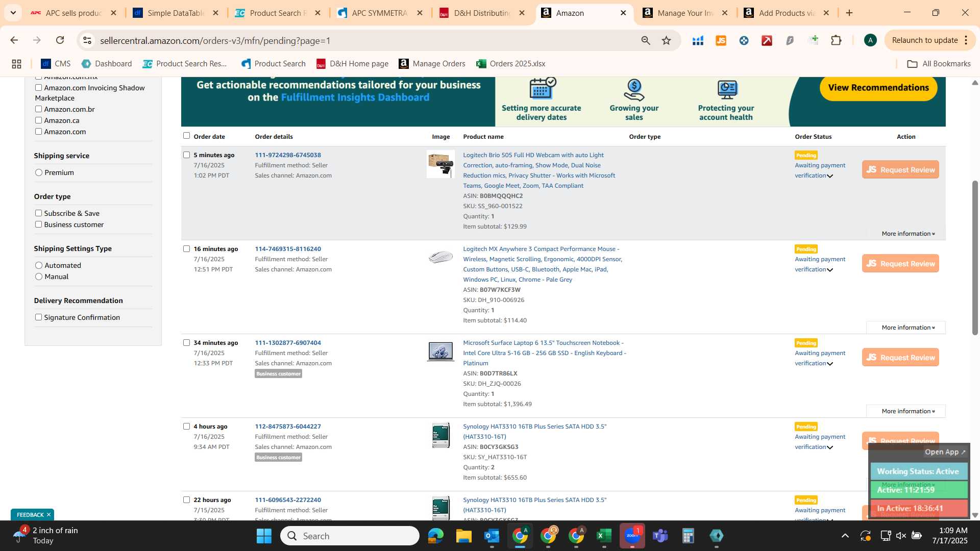Screen dimensions: 980x551
Task: Open the Extensions puzzle icon
Action: 836,40
